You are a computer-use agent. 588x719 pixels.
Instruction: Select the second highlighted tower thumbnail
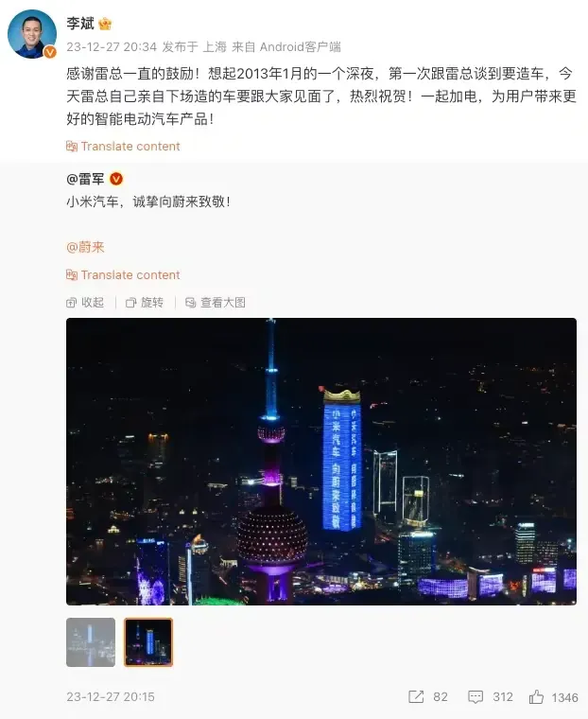[148, 642]
